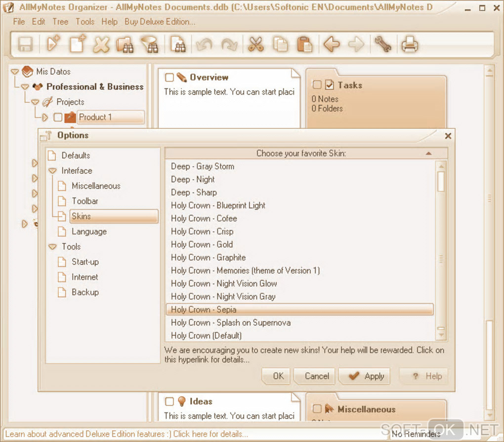
Task: Click the document find binoculars icon
Action: pyautogui.click(x=178, y=44)
